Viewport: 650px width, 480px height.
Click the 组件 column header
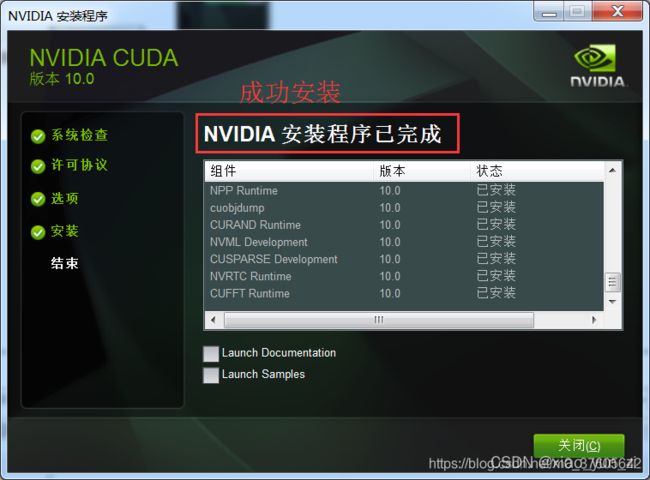click(x=289, y=171)
